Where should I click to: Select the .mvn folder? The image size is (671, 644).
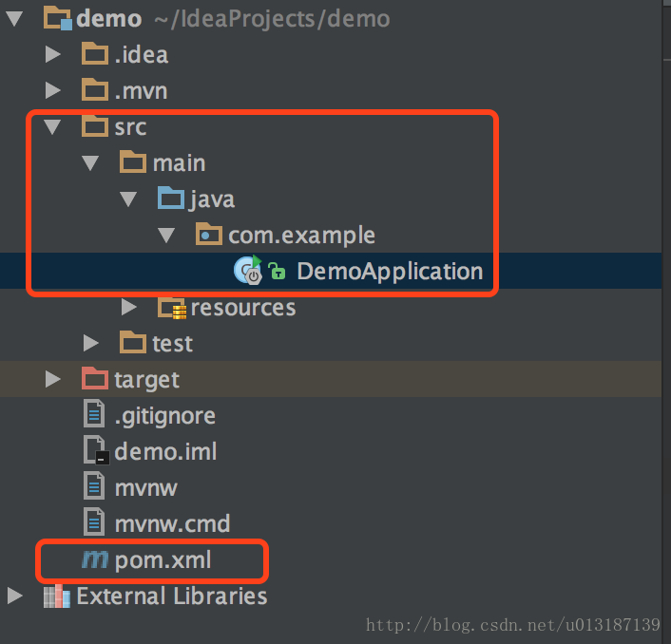tap(141, 90)
